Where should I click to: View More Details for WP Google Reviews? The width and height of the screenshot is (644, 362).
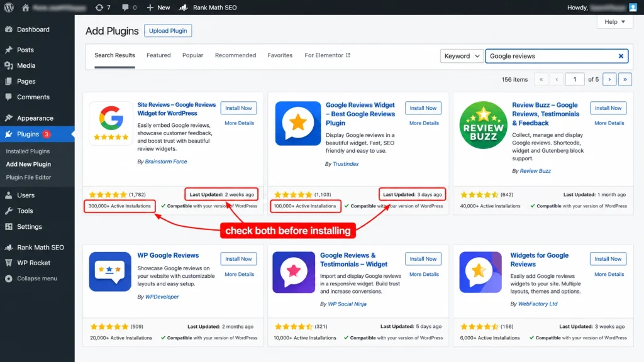coord(240,274)
